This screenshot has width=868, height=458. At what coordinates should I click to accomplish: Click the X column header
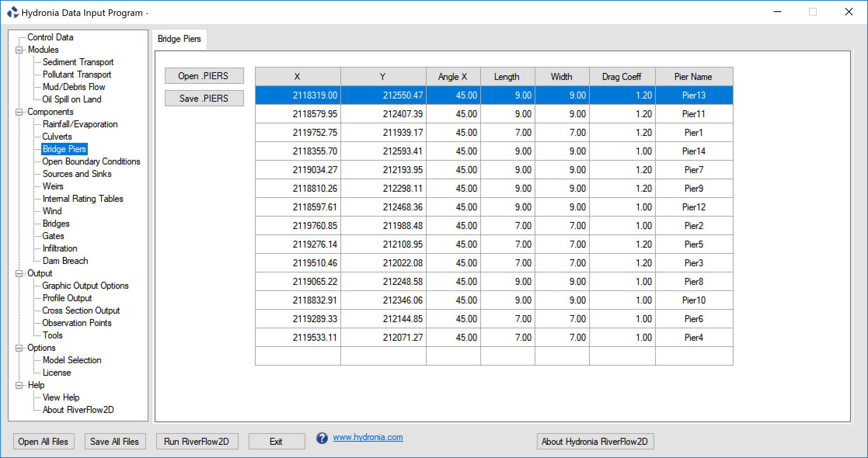point(298,76)
